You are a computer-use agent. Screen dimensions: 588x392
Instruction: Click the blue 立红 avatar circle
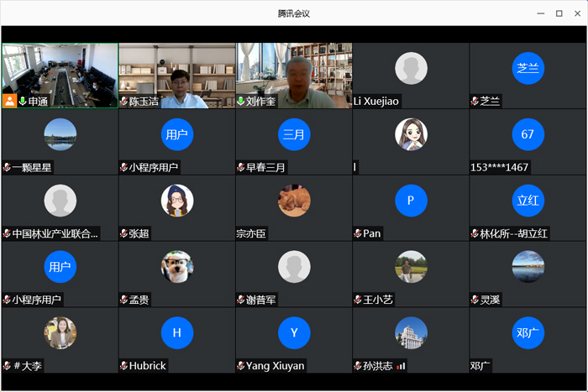528,201
